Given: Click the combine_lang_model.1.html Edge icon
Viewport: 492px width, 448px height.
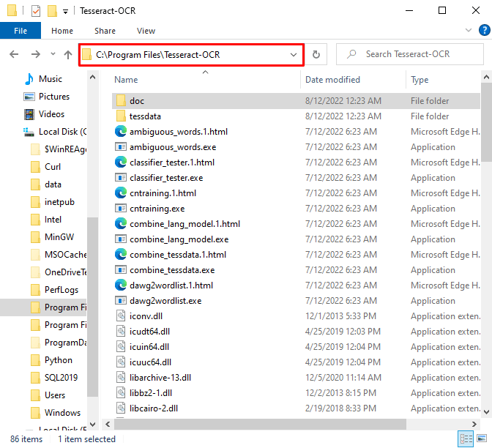Looking at the screenshot, I should tap(121, 224).
